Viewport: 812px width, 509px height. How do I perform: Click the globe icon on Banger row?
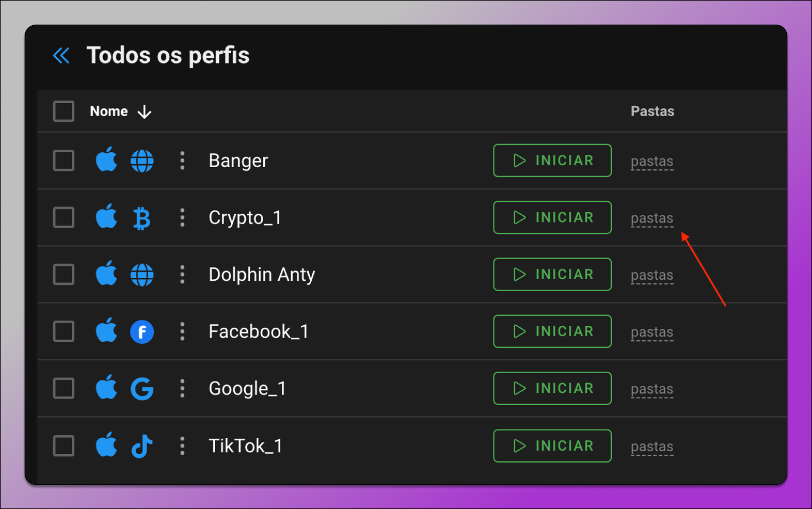coord(142,161)
